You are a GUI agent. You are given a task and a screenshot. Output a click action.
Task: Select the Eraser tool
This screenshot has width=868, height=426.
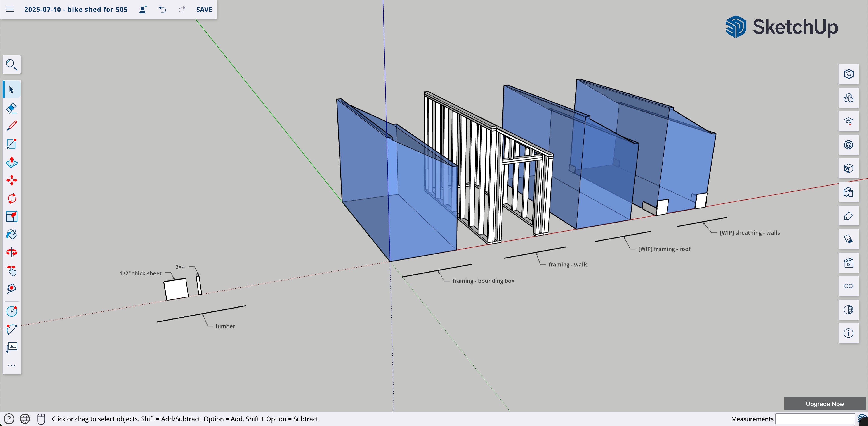coord(12,108)
